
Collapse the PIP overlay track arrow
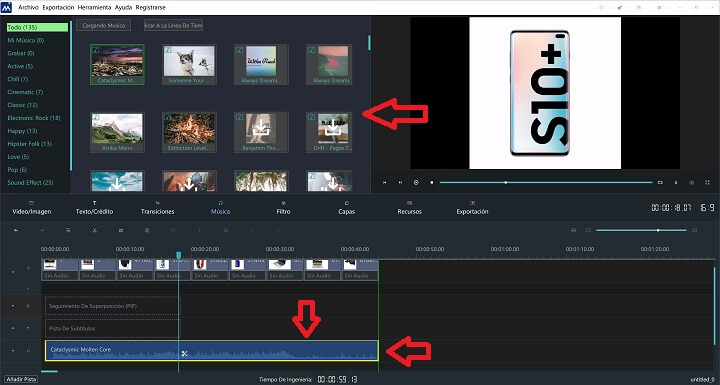point(13,306)
